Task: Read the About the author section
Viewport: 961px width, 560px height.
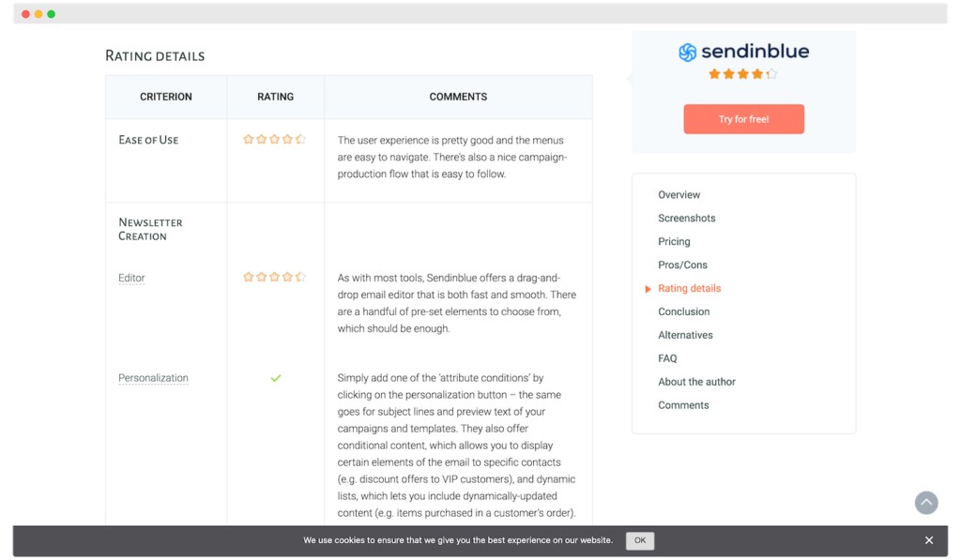Action: (696, 382)
